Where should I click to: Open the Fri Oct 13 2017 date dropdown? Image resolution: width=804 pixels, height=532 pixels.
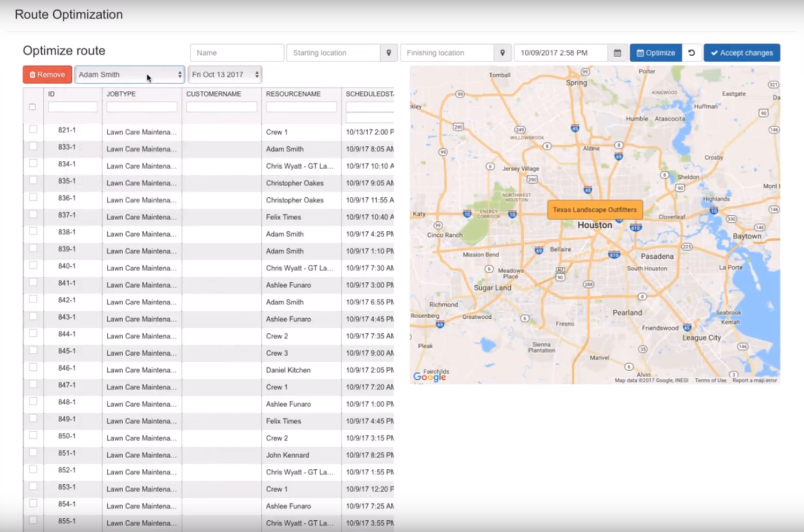click(x=222, y=74)
